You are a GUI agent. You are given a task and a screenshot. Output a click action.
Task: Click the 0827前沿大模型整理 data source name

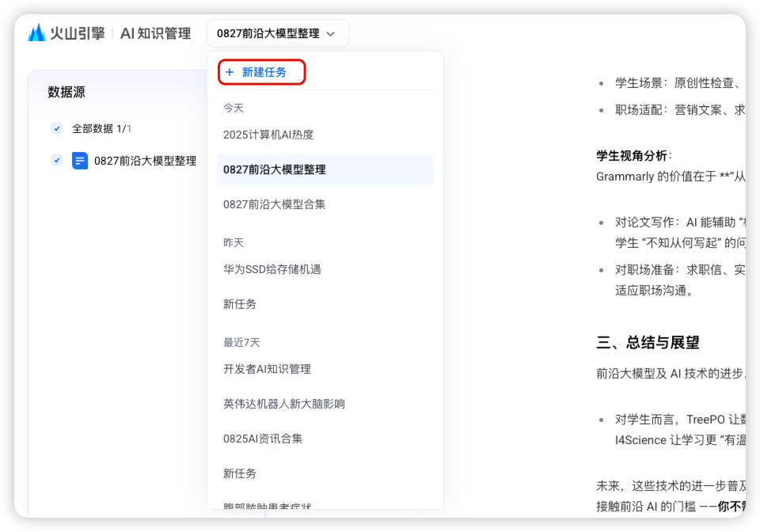click(x=146, y=161)
